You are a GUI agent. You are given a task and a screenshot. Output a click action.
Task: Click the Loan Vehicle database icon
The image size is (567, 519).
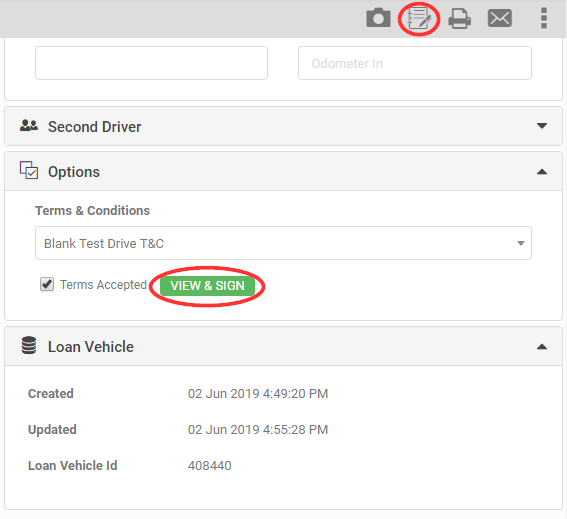click(x=29, y=345)
